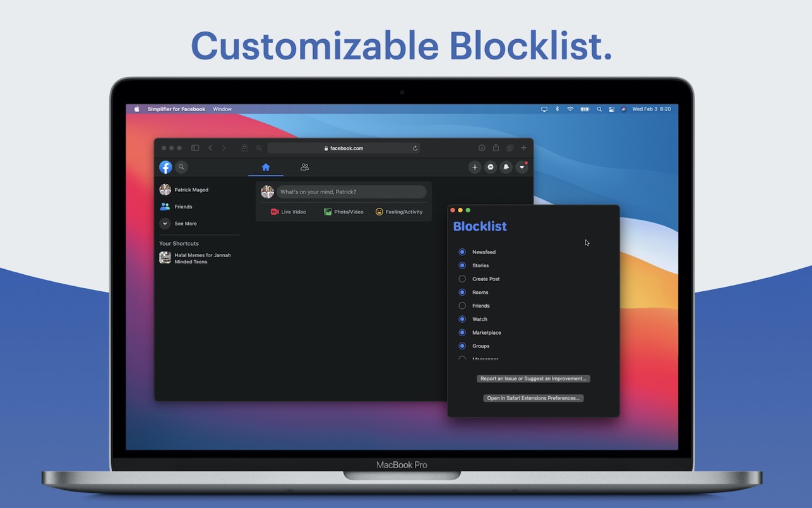Click the extension icon left of address bar
The width and height of the screenshot is (812, 508).
click(x=244, y=148)
